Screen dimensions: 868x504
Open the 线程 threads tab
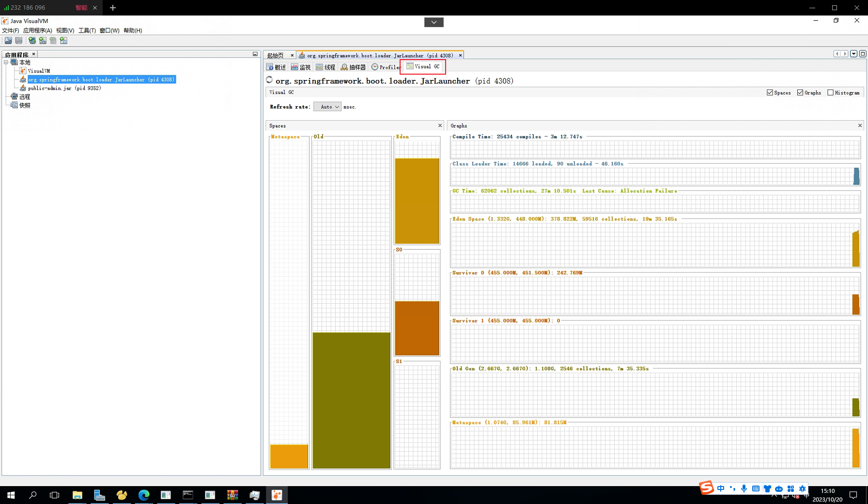click(x=325, y=67)
